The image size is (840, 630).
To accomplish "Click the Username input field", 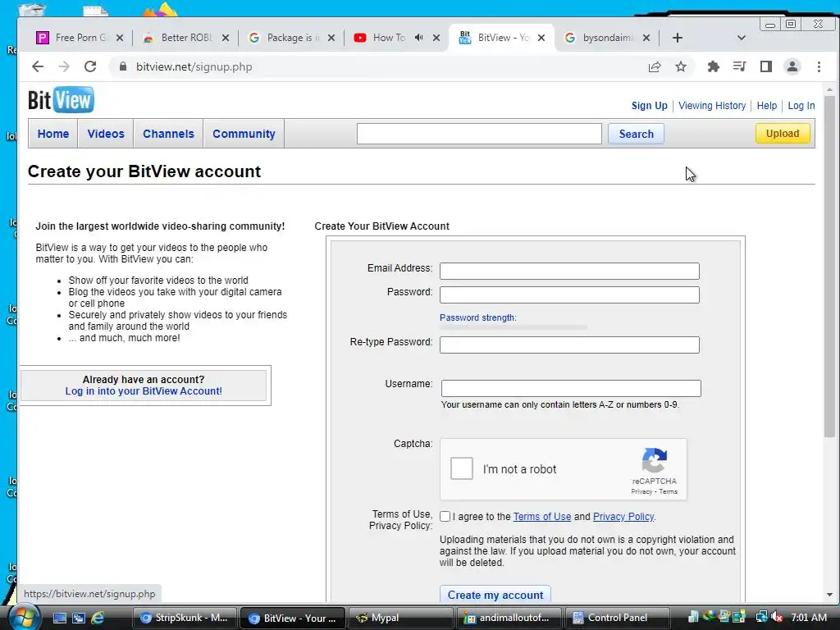I will click(571, 388).
